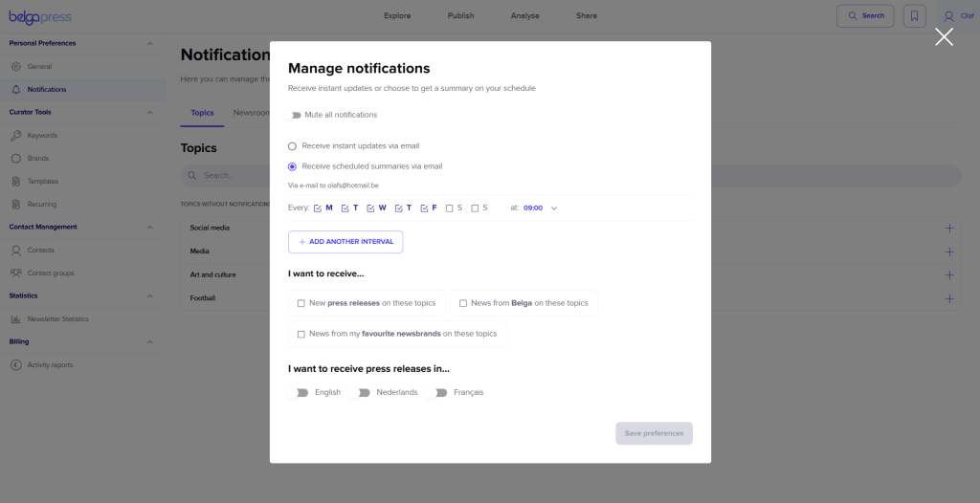Viewport: 980px width, 503px height.
Task: Click the plus icon on Football row
Action: tap(949, 298)
